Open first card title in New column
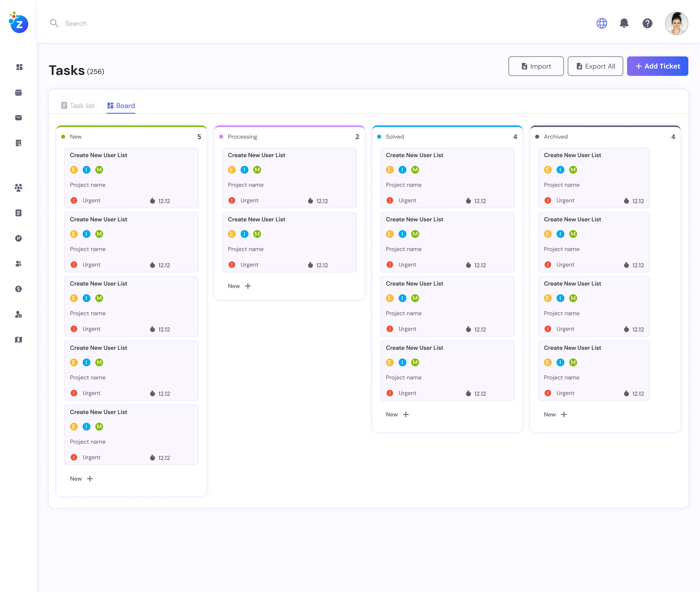700x592 pixels. click(99, 155)
